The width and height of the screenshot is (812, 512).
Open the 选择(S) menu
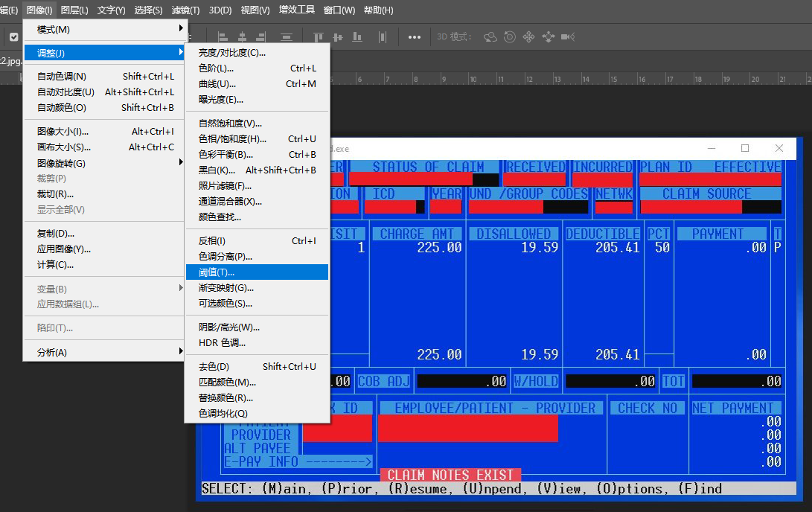click(x=148, y=10)
